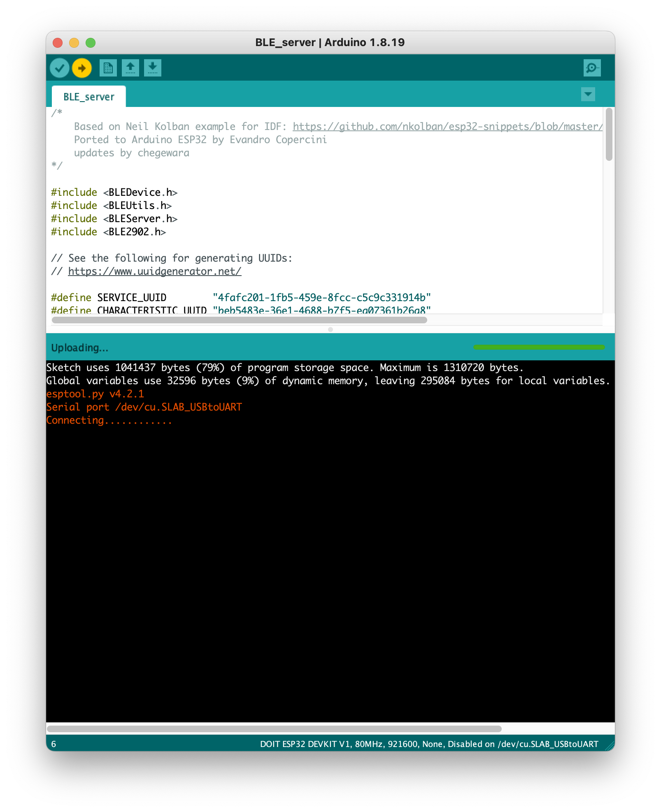
Task: Click the 'Global variables use 32596 bytes' console line
Action: [x=328, y=380]
